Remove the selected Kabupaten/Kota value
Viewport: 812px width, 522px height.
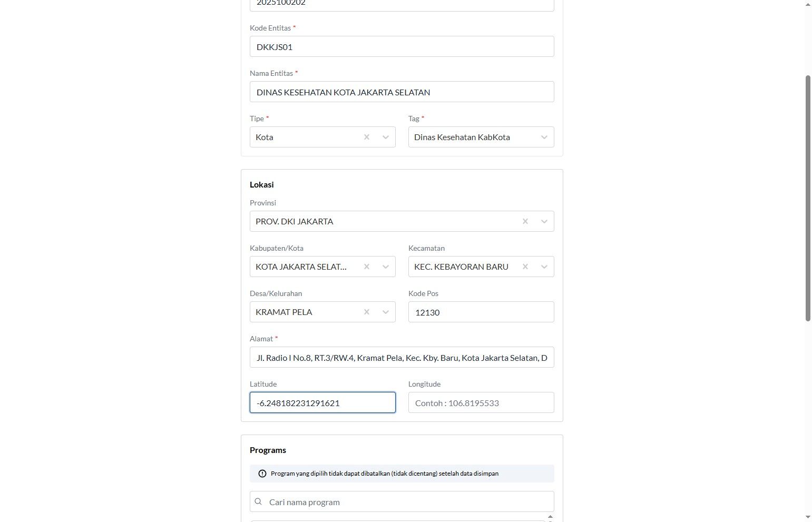click(367, 267)
